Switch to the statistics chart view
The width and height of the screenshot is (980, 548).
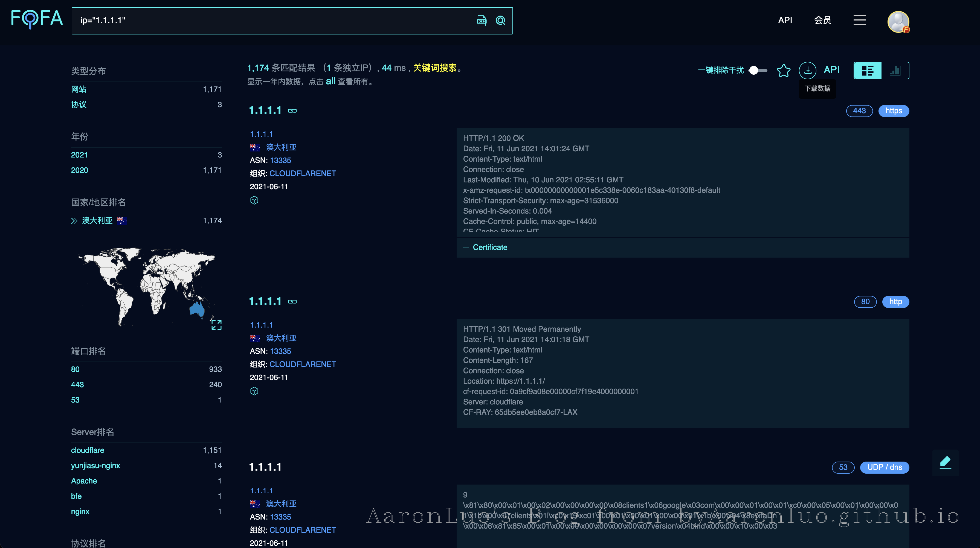click(x=895, y=70)
